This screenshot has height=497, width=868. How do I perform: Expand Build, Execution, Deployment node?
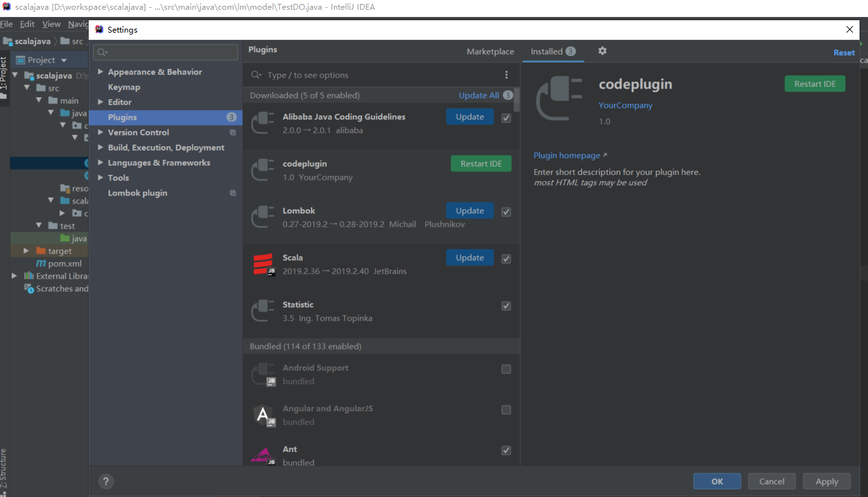click(100, 147)
